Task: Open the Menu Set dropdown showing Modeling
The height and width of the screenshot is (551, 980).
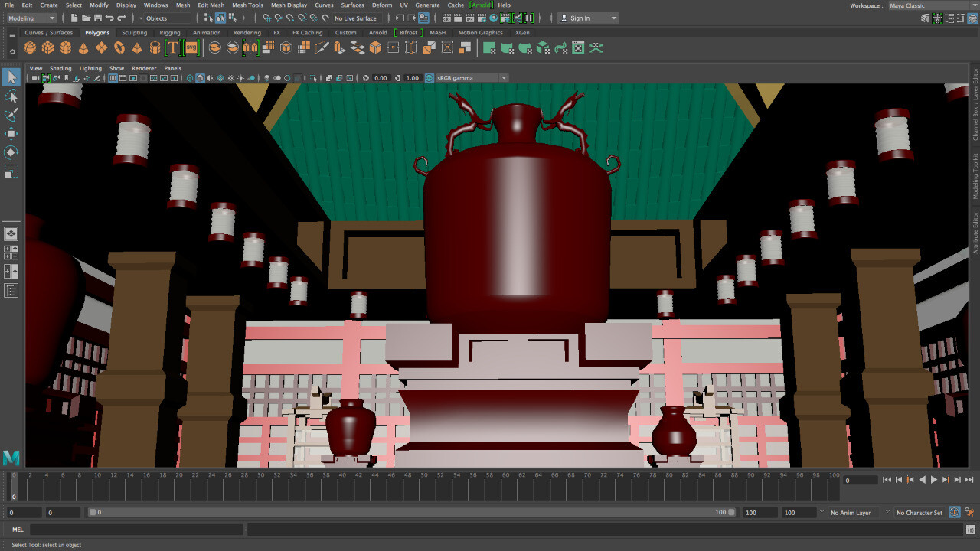Action: click(31, 18)
